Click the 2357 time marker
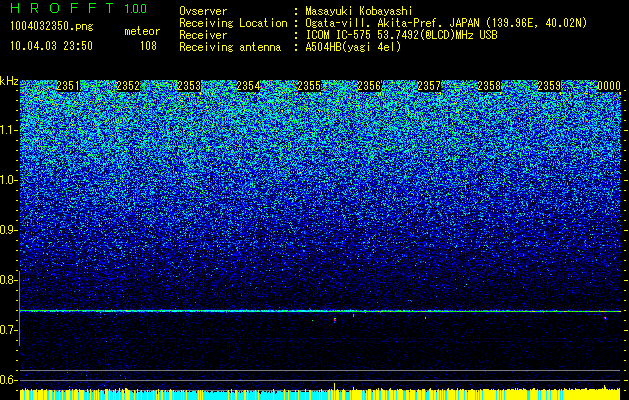629x400 pixels. pos(429,86)
